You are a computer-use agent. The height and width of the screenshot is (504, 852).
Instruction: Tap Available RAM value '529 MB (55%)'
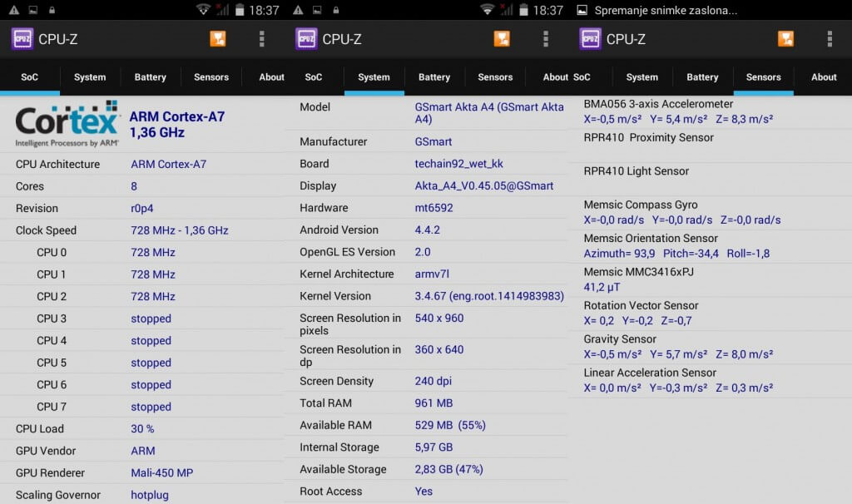pyautogui.click(x=450, y=425)
